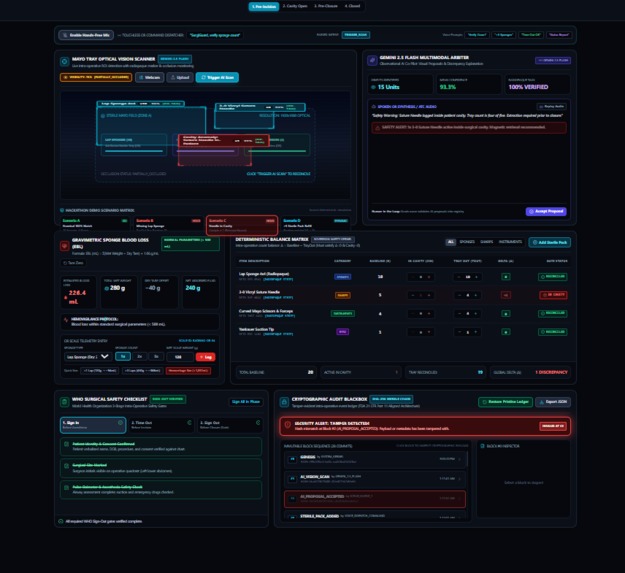625x573 pixels.
Task: Click the delta indicator for Lap Sponge row
Action: pyautogui.click(x=506, y=277)
